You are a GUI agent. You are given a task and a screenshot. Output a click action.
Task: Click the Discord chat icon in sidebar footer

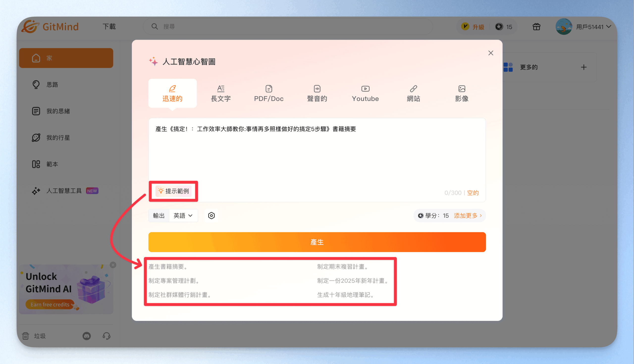[86, 336]
